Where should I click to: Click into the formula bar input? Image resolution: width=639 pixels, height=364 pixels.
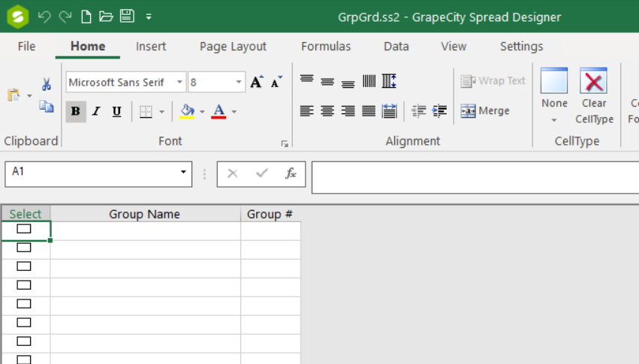[x=475, y=178]
